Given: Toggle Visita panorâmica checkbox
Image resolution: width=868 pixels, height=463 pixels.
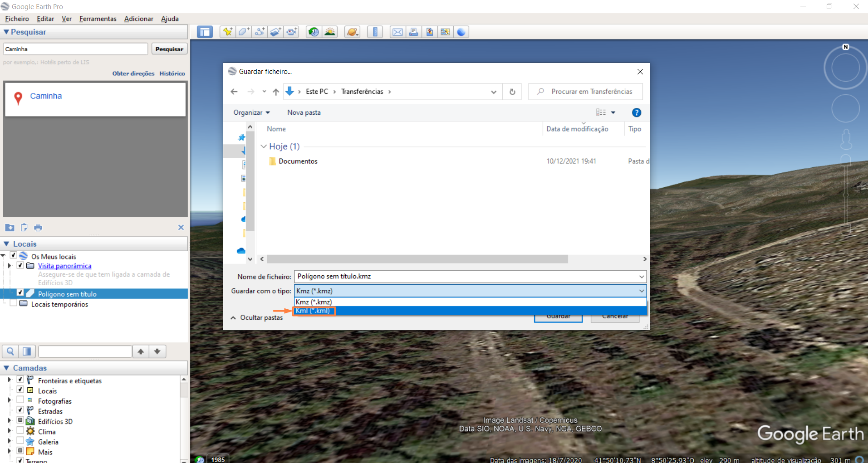Looking at the screenshot, I should click(20, 265).
